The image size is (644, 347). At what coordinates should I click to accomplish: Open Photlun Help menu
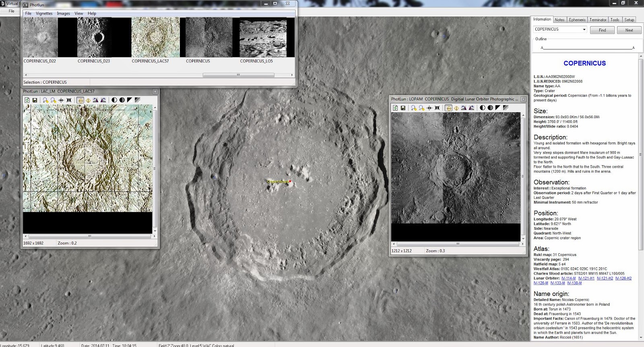[x=92, y=13]
